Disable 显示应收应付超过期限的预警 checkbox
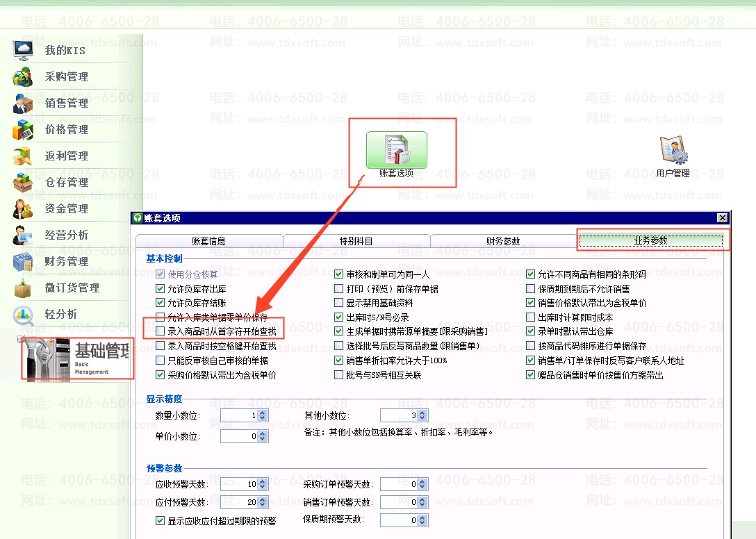This screenshot has width=756, height=539. pos(161,520)
